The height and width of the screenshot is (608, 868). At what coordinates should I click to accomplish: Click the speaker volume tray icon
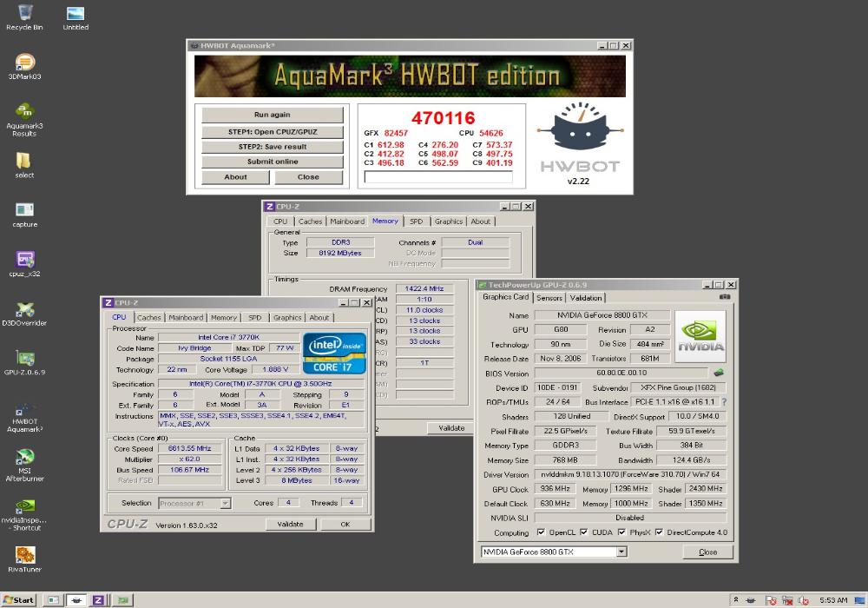click(804, 600)
